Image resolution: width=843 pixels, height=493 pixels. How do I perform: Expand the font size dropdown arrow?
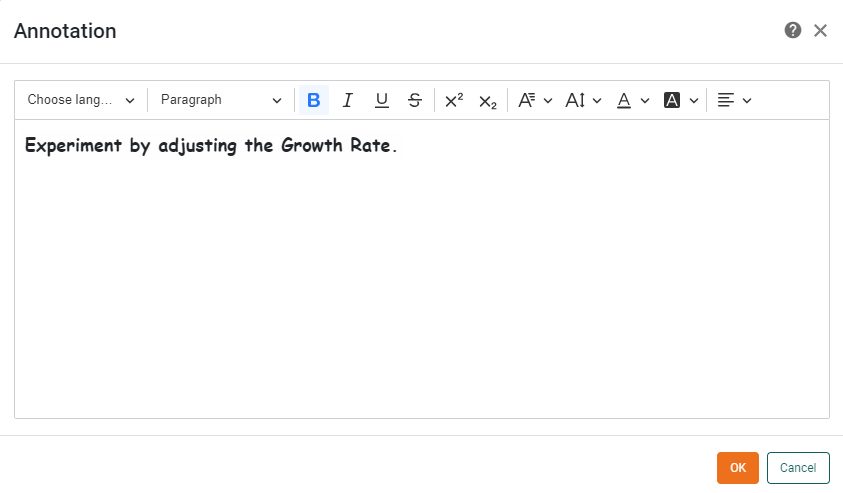(597, 101)
